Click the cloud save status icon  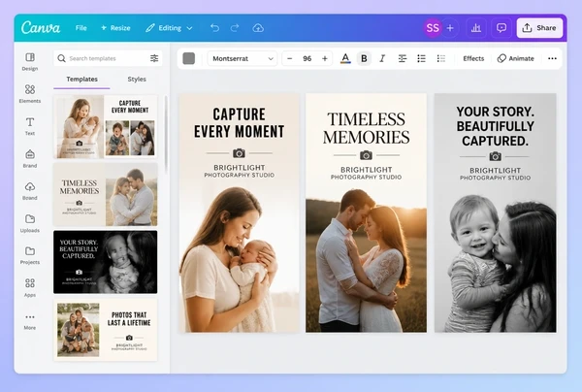pyautogui.click(x=258, y=28)
